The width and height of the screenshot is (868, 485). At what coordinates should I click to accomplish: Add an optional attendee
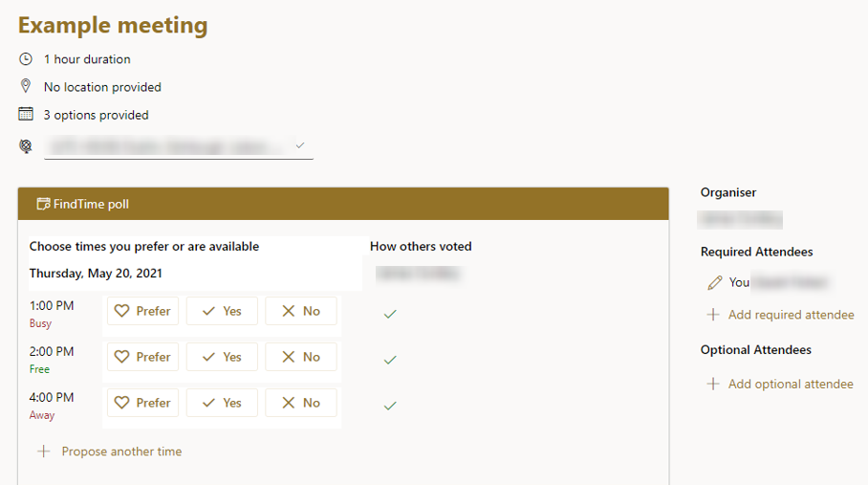(791, 384)
